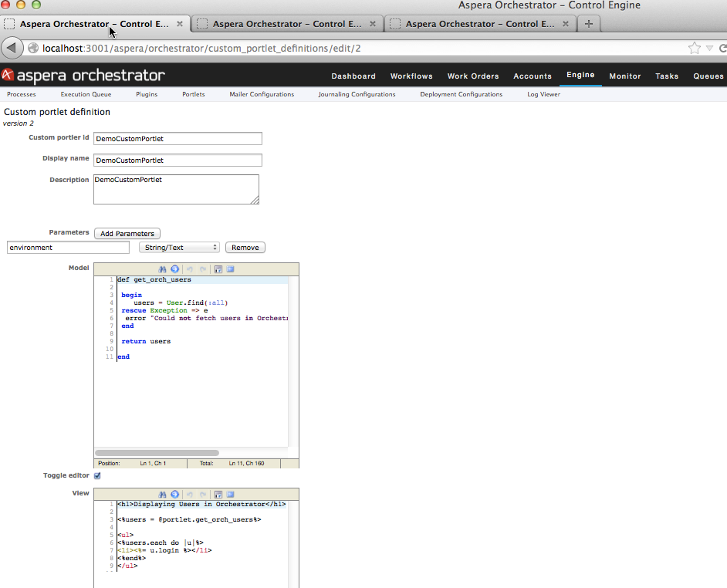727x588 pixels.
Task: Click the environment parameter name field
Action: pos(68,248)
